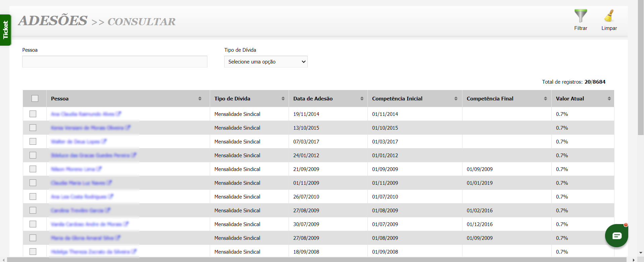Click the vertical scrollbar thumb
Screen dimensions: 644x262
[x=641, y=67]
